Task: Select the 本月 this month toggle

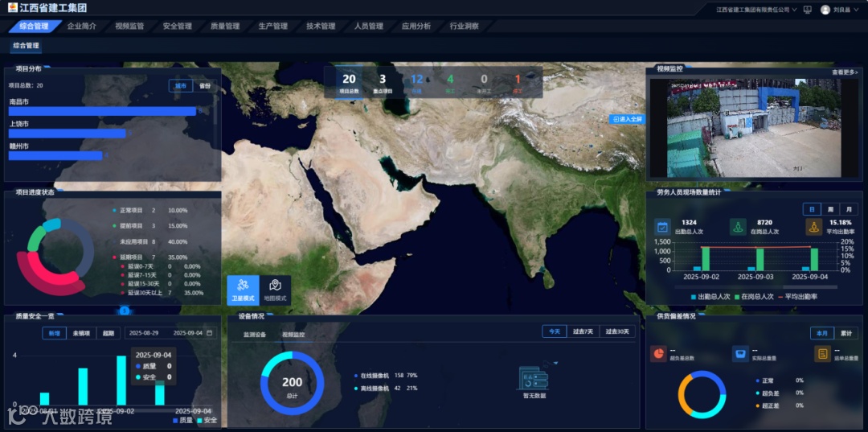Action: click(822, 333)
